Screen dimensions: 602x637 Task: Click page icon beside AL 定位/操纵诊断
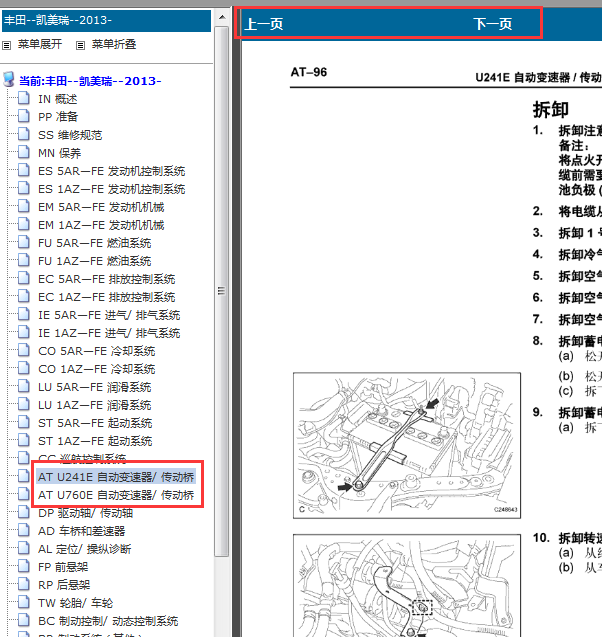[24, 548]
